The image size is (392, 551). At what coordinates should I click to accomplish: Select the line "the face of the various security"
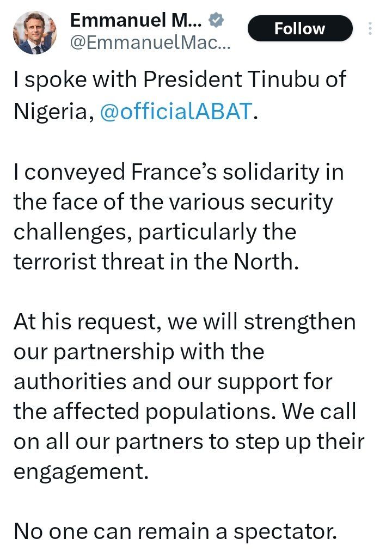coord(173,201)
